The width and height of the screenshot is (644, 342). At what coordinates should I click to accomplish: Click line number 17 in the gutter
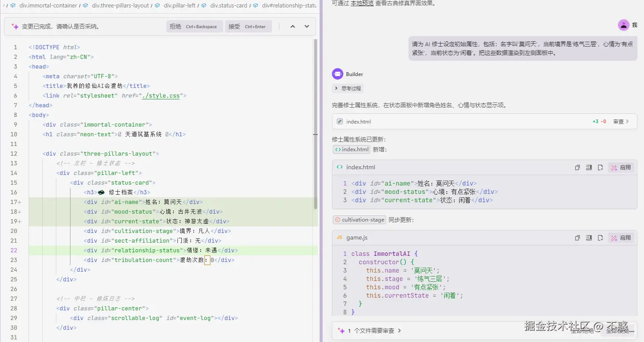click(14, 202)
